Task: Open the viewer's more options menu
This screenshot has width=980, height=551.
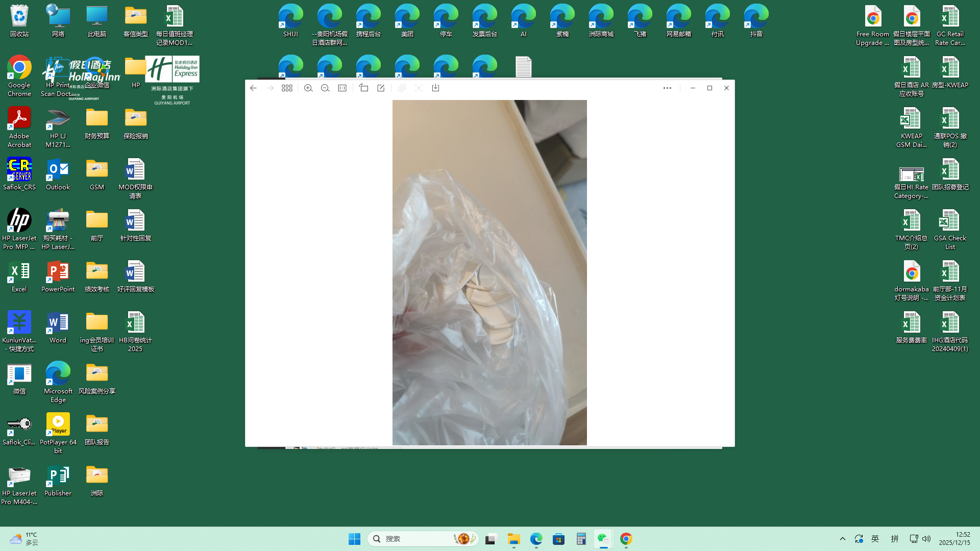Action: (x=667, y=88)
